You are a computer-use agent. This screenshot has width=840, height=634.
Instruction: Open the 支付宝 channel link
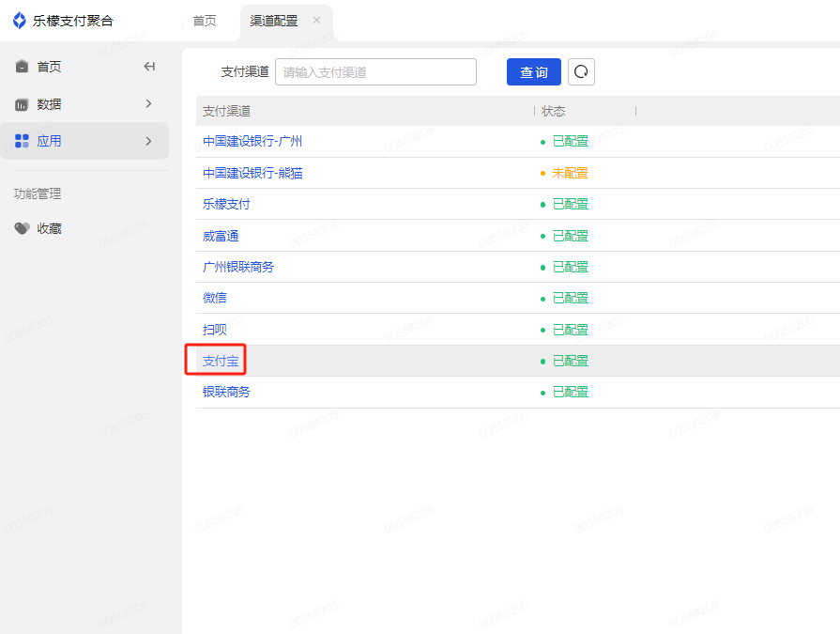(x=221, y=361)
